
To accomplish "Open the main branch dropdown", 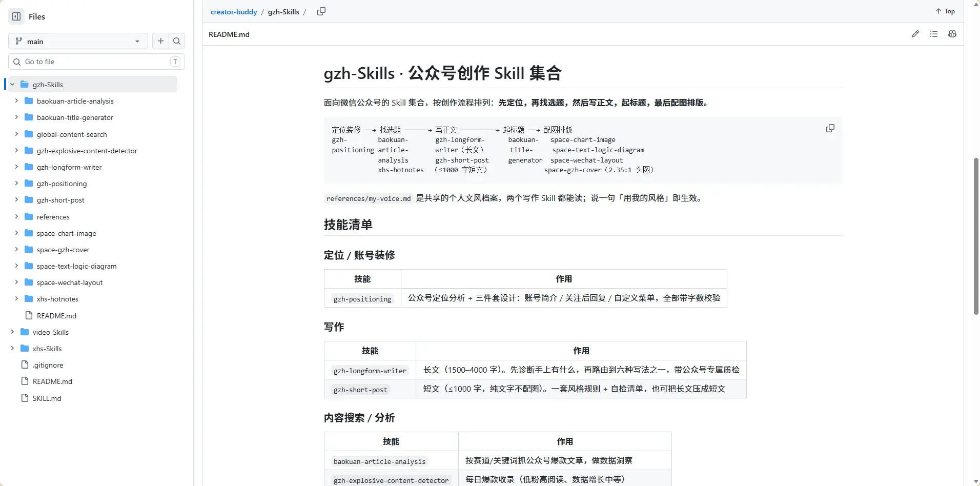I will 78,41.
